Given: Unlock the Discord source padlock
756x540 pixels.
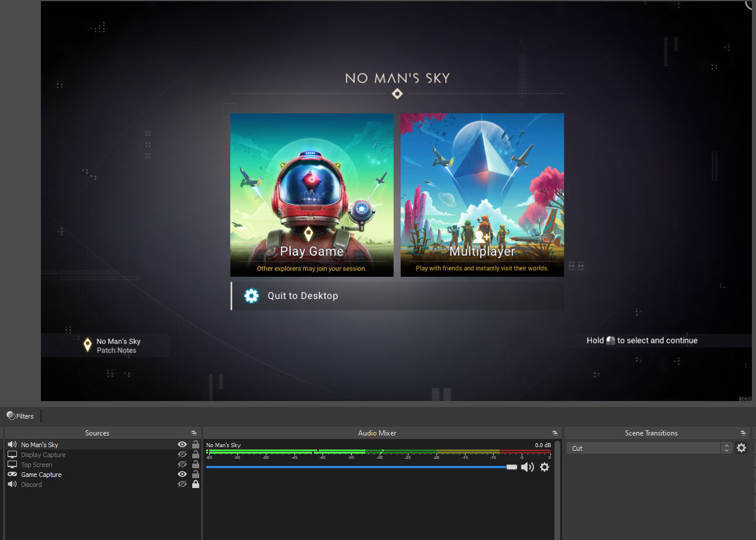Looking at the screenshot, I should pyautogui.click(x=196, y=484).
